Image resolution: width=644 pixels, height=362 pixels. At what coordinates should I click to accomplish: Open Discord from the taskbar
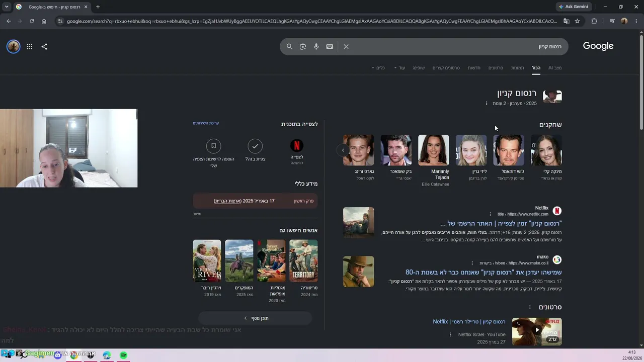[x=58, y=355]
